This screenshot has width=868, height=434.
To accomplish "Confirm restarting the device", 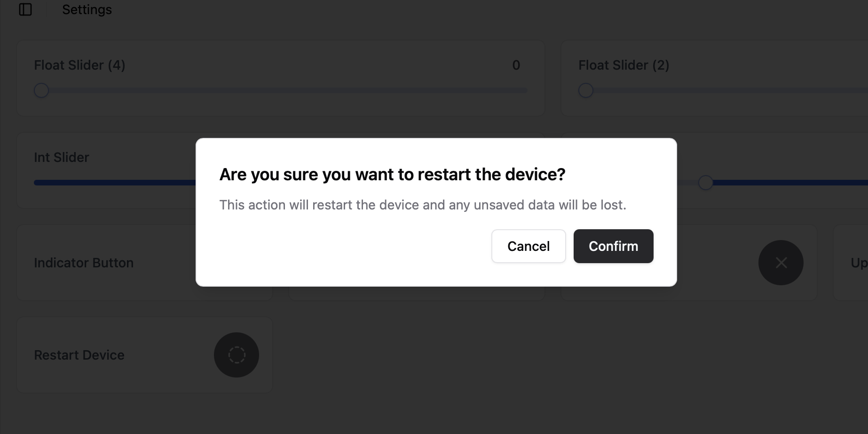I will [613, 246].
